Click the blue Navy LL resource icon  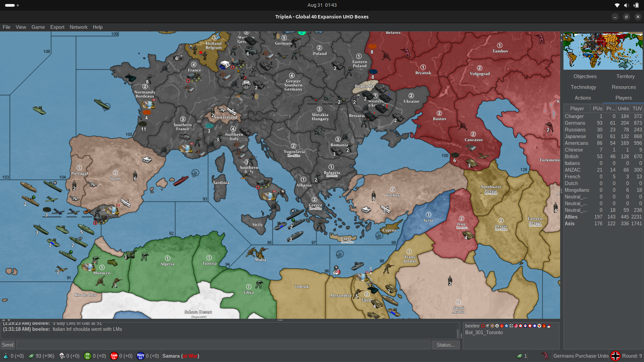[x=141, y=356]
